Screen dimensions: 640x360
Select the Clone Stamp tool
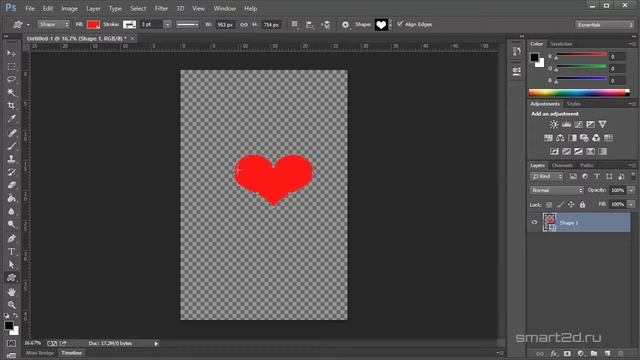pos(11,159)
